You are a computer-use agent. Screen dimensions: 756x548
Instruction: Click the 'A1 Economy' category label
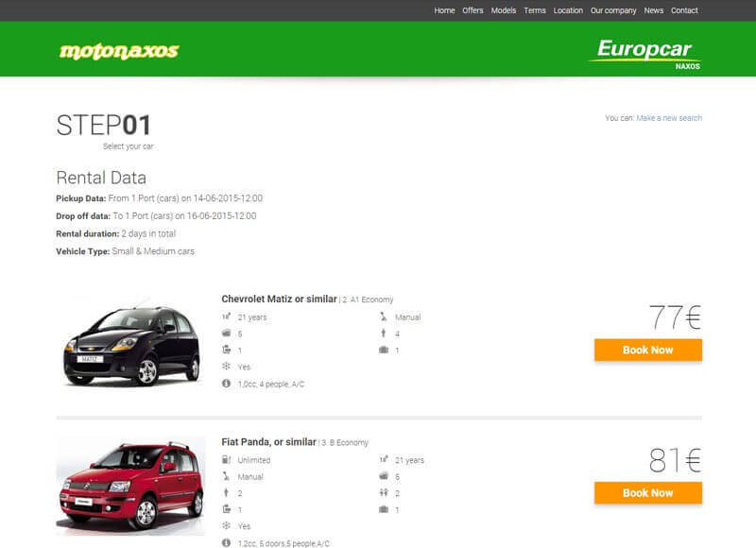coord(371,300)
